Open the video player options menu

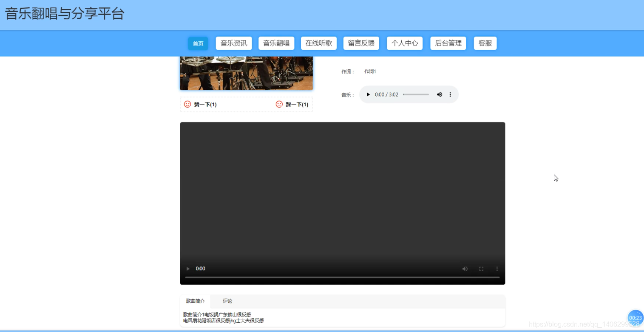(497, 269)
